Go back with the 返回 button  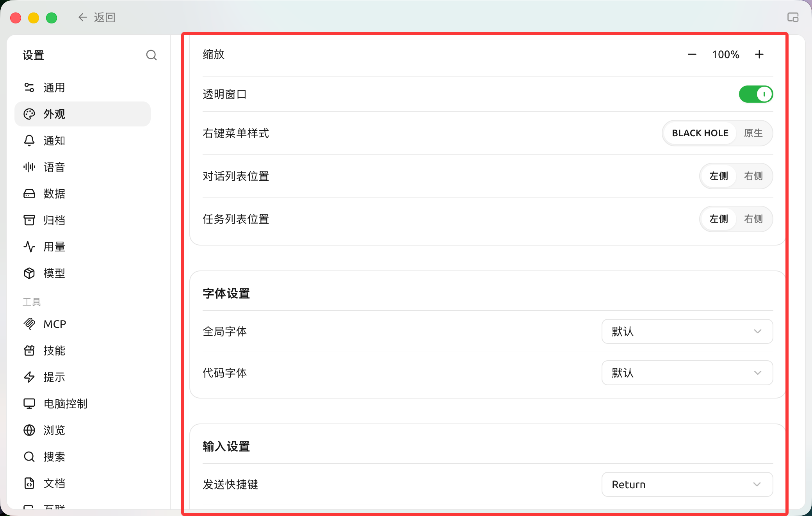pos(96,17)
